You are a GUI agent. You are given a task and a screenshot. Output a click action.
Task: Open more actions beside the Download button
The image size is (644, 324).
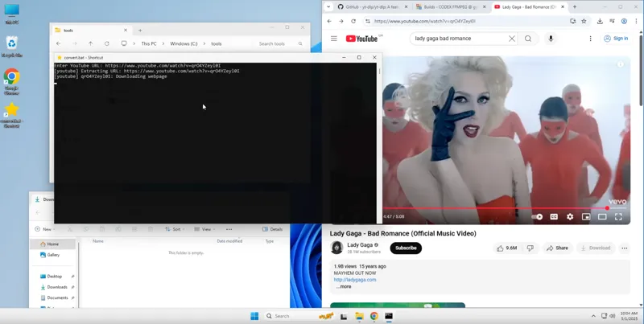pyautogui.click(x=625, y=248)
